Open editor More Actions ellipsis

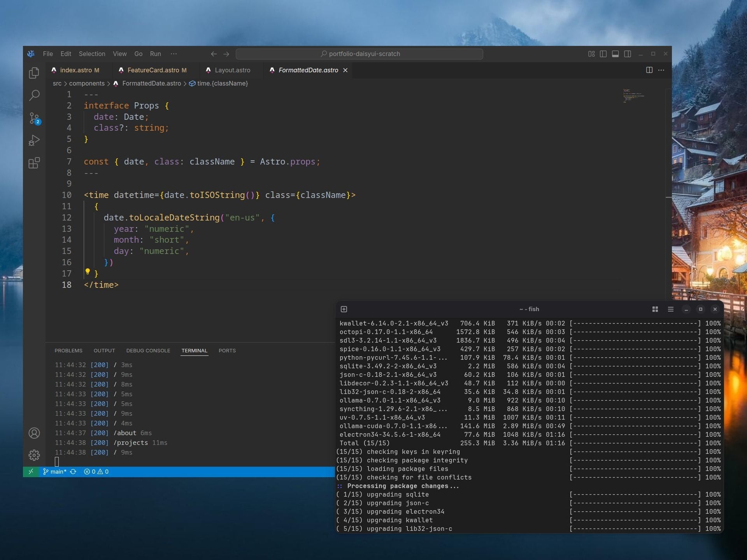(x=661, y=70)
